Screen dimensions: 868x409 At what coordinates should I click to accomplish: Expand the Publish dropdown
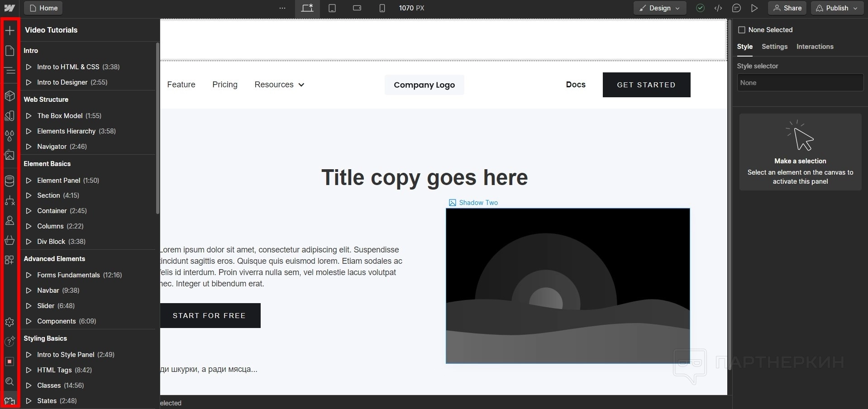(x=837, y=8)
